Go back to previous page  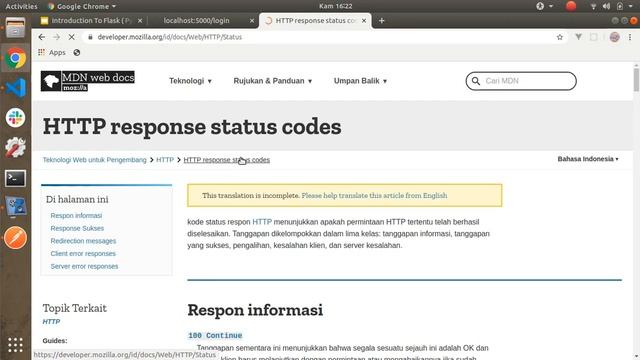tap(42, 37)
